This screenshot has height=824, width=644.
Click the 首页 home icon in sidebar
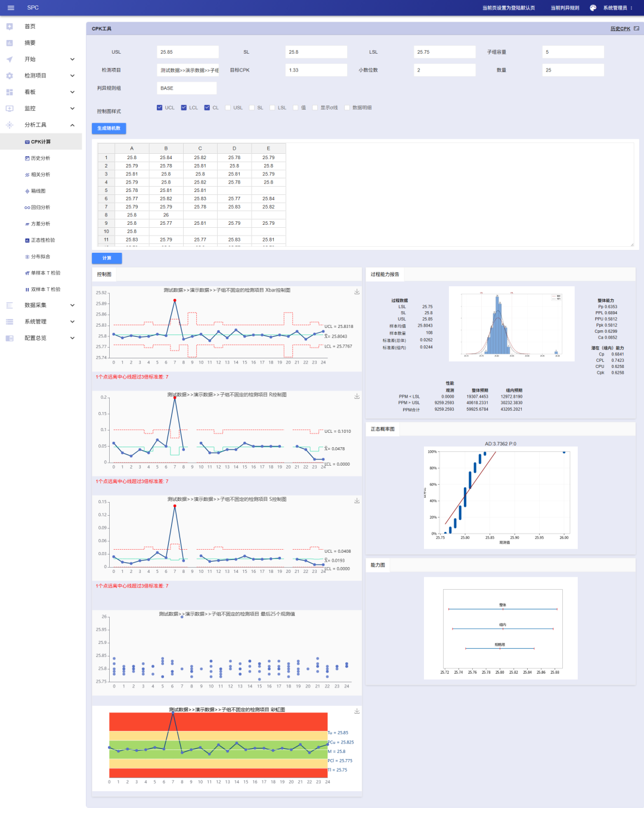[x=10, y=26]
